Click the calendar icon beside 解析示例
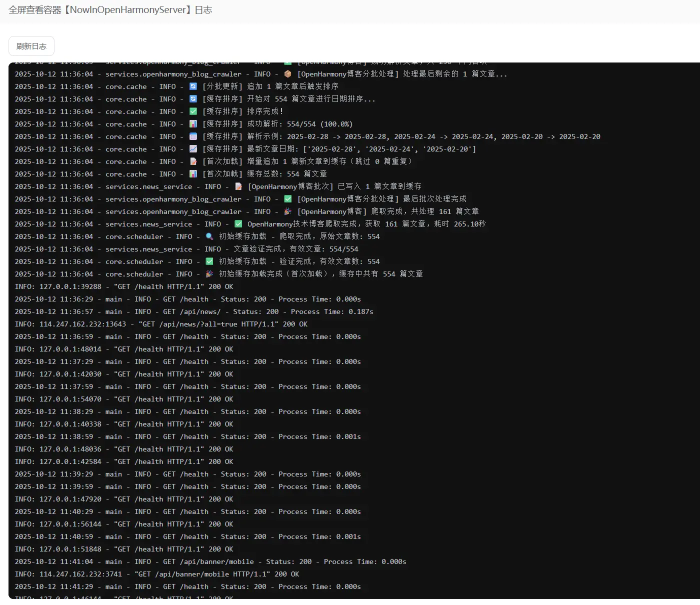The height and width of the screenshot is (605, 700). pos(193,136)
